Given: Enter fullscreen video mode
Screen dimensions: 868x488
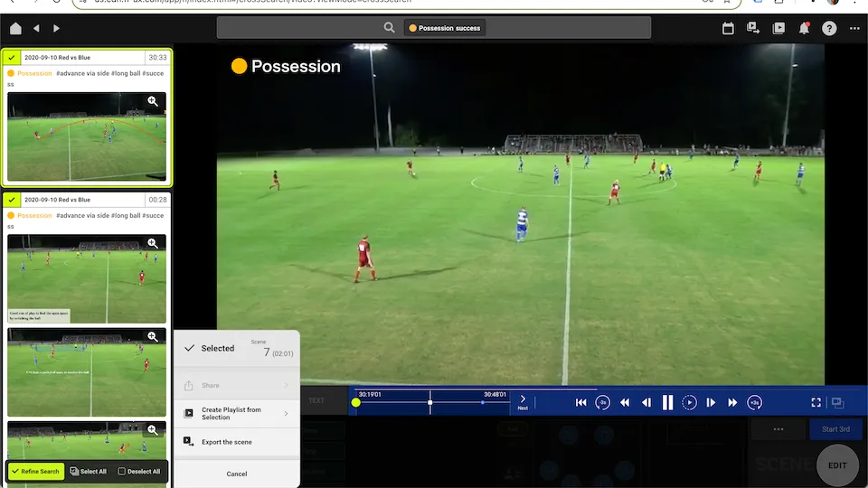Looking at the screenshot, I should point(816,403).
